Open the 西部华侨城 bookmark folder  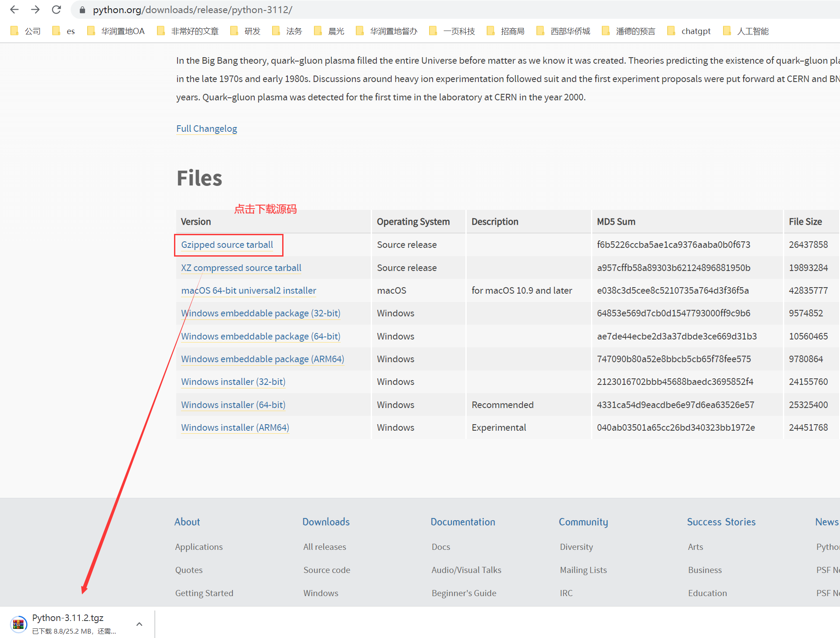click(x=563, y=31)
